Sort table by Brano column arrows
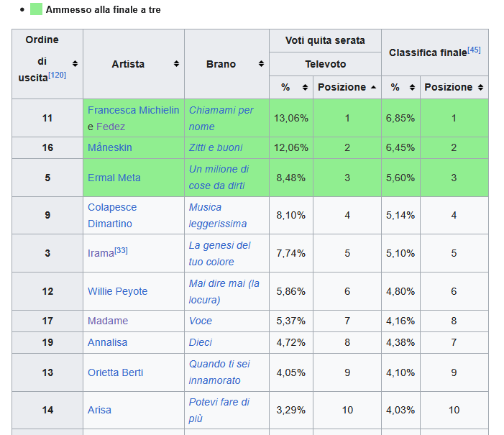Image resolution: width=504 pixels, height=435 pixels. click(x=261, y=64)
